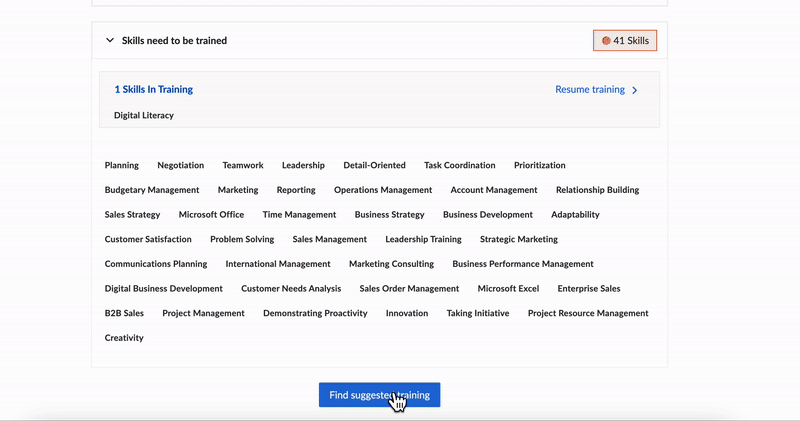Collapse the Skills need to be trained section
800x421 pixels.
point(110,41)
